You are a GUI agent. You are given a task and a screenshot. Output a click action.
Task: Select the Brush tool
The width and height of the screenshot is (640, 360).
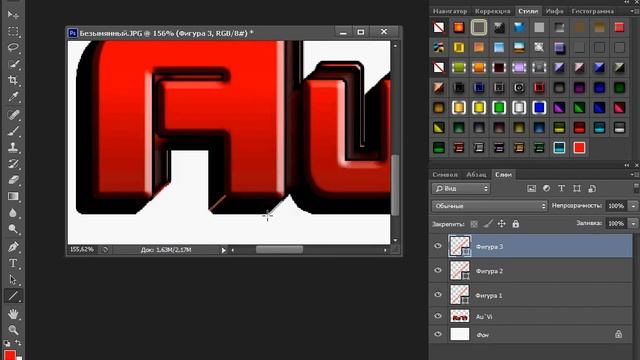[13, 131]
